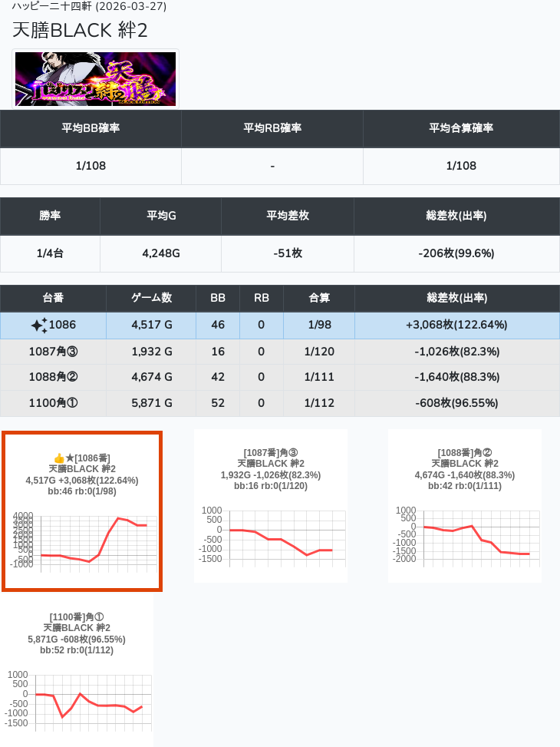Click the 天膳BLACK 絆2 banner image
The image size is (560, 747).
(96, 78)
